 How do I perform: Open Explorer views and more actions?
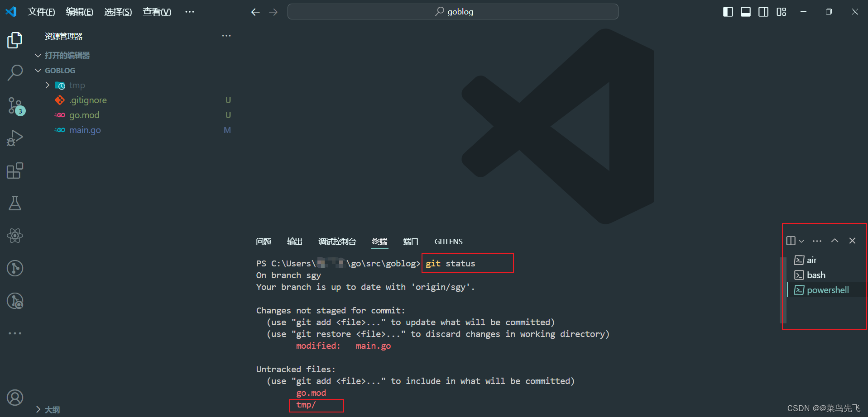(x=226, y=36)
